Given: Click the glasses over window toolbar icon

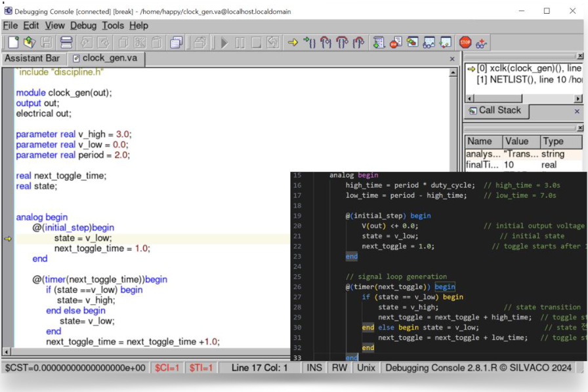Looking at the screenshot, I should tap(429, 43).
